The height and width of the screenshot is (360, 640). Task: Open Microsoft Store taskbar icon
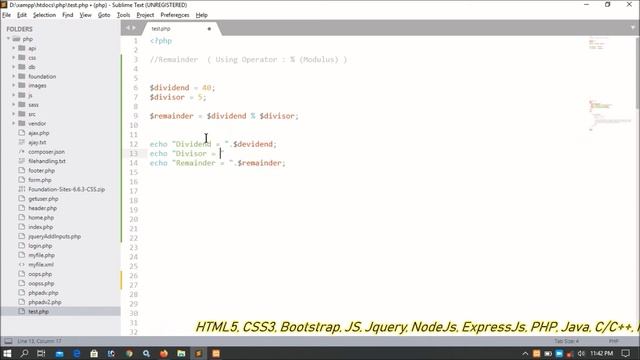(x=94, y=353)
